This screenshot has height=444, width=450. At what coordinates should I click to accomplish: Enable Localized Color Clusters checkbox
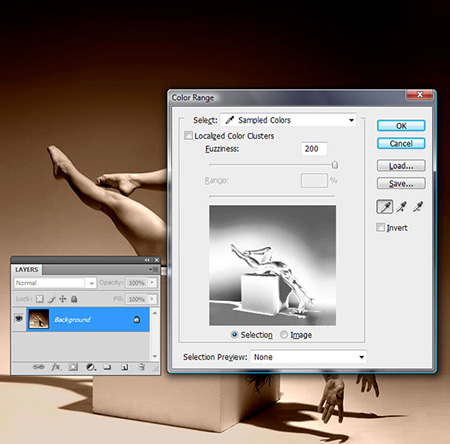(x=188, y=135)
